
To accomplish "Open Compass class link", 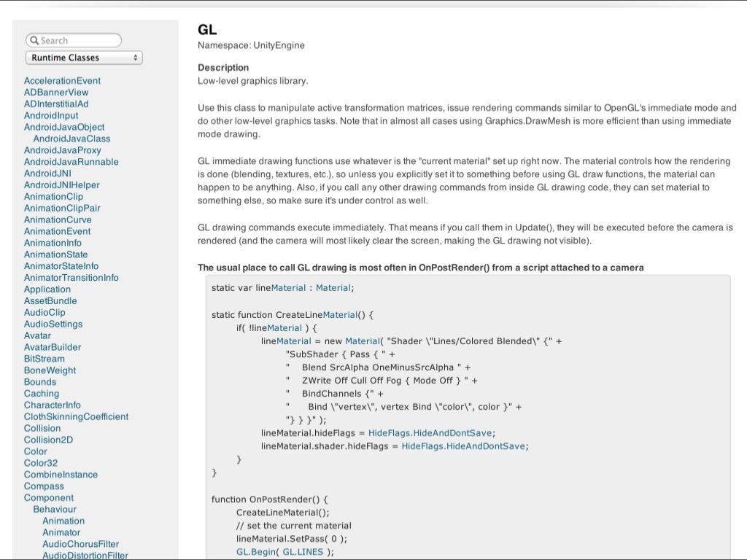I will point(44,486).
